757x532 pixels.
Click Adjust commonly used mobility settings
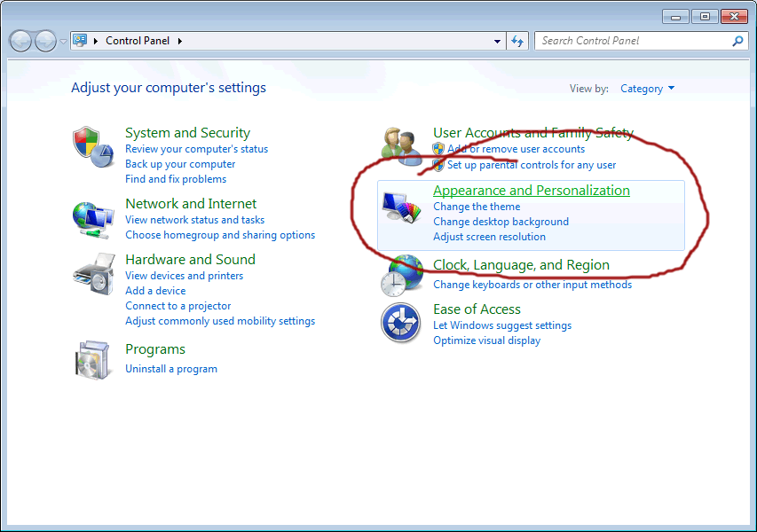220,321
